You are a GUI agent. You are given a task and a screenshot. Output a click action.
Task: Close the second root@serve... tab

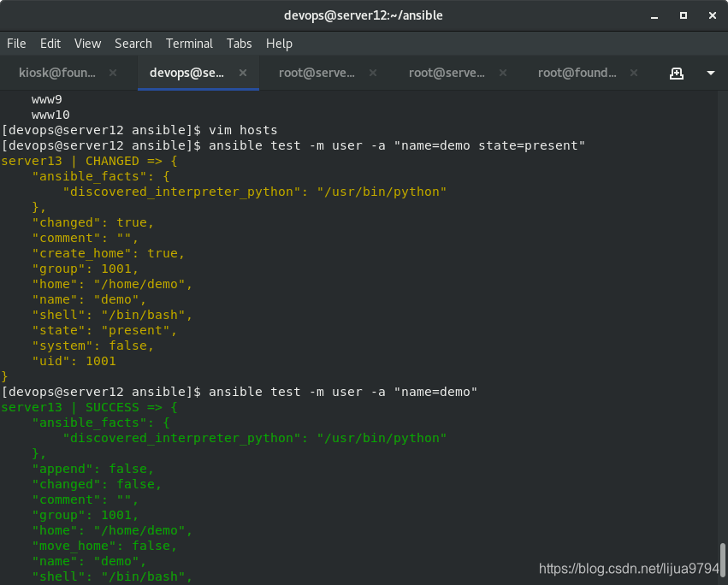click(503, 73)
